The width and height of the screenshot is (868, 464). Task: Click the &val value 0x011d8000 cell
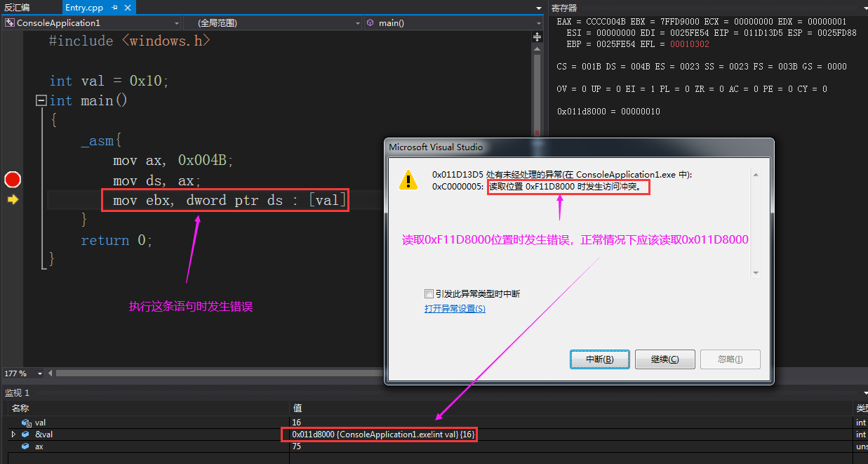tap(383, 435)
